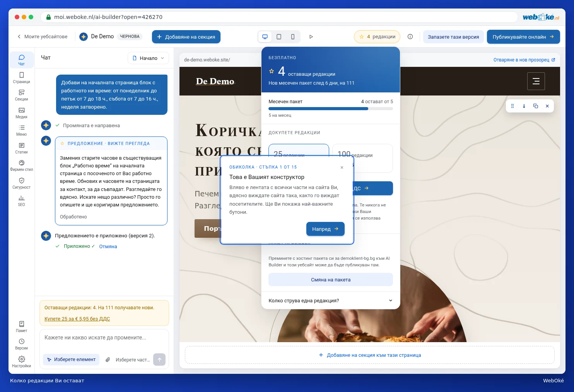Click the send message arrow button
574x392 pixels.
(x=159, y=360)
